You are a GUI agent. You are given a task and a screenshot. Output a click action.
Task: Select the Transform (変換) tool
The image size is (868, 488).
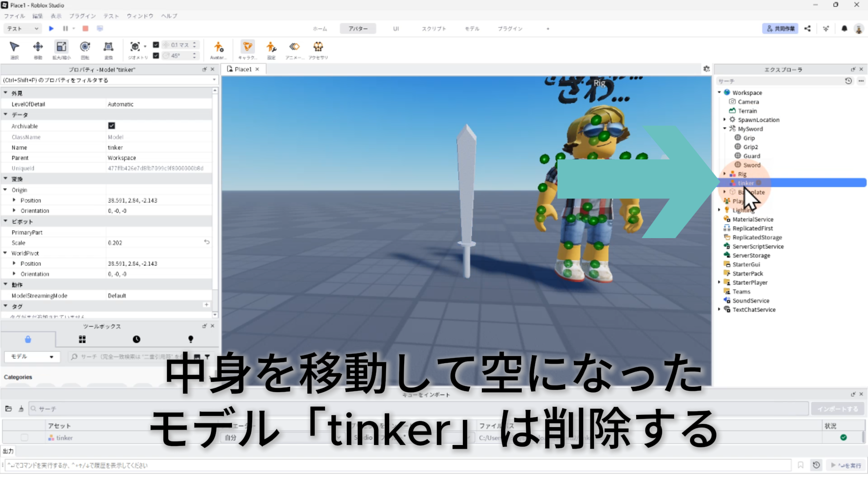(x=108, y=47)
